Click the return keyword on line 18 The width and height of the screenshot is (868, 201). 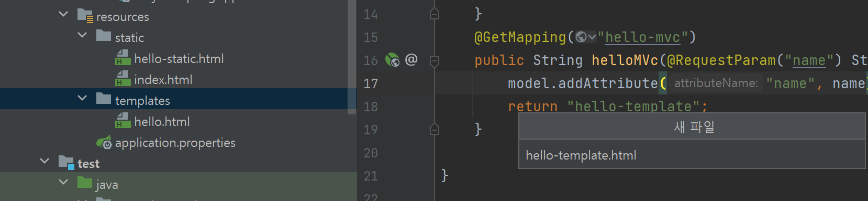click(x=532, y=107)
